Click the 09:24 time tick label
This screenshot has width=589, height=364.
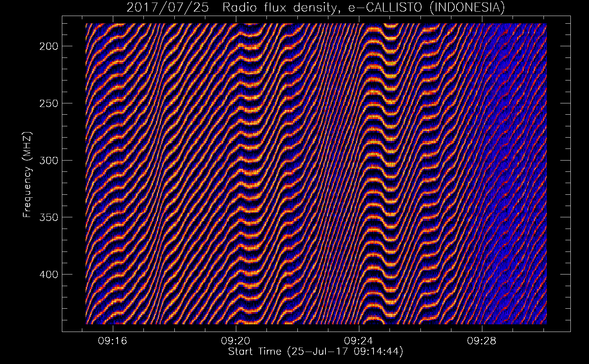359,341
